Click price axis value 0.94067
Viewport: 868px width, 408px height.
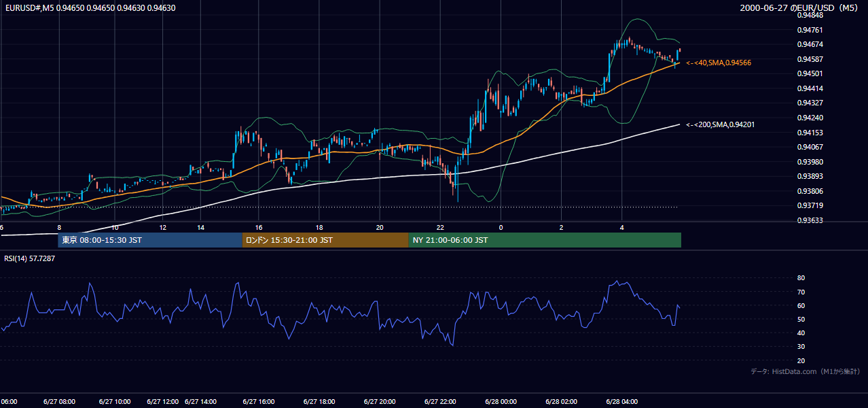coord(810,148)
